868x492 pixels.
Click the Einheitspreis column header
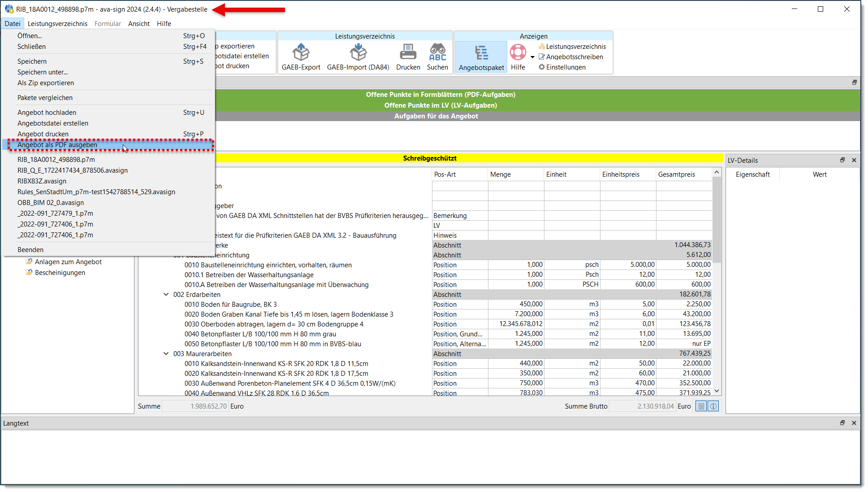click(627, 174)
